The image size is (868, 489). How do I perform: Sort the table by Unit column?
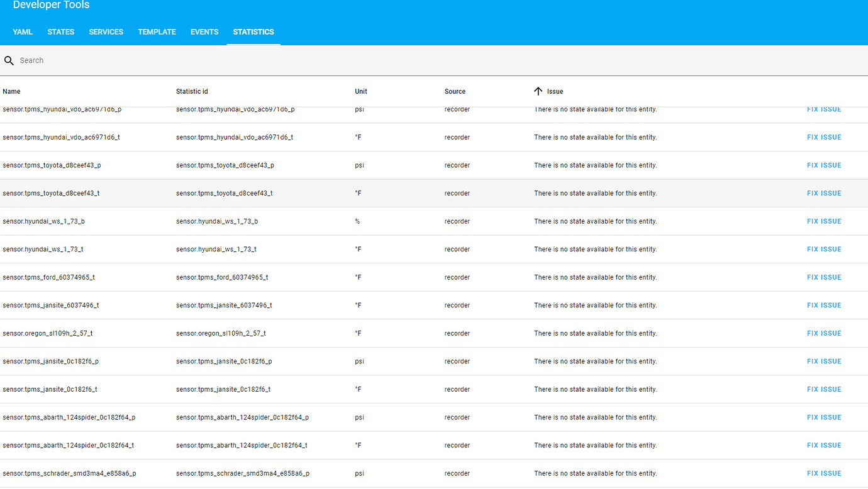pos(360,91)
